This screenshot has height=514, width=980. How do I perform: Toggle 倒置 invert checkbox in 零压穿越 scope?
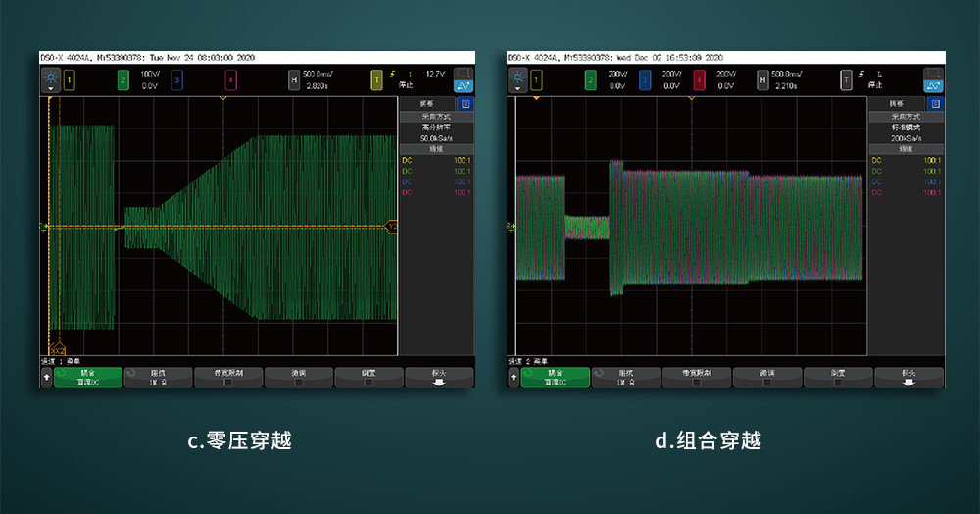[368, 383]
